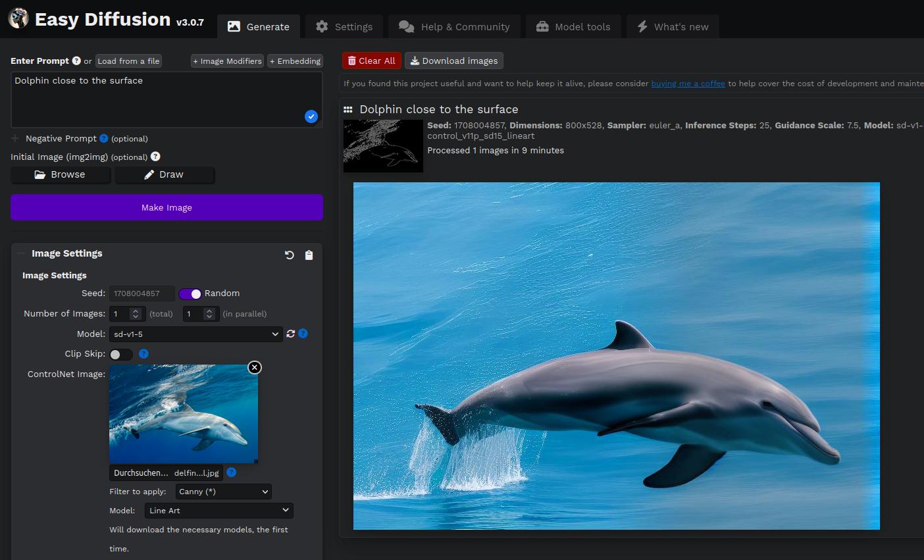Reset Image Settings using the undo arrow icon
The height and width of the screenshot is (560, 924).
[289, 255]
